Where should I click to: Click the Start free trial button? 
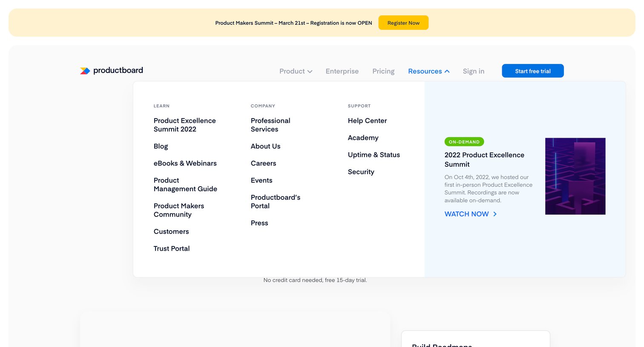click(x=533, y=71)
